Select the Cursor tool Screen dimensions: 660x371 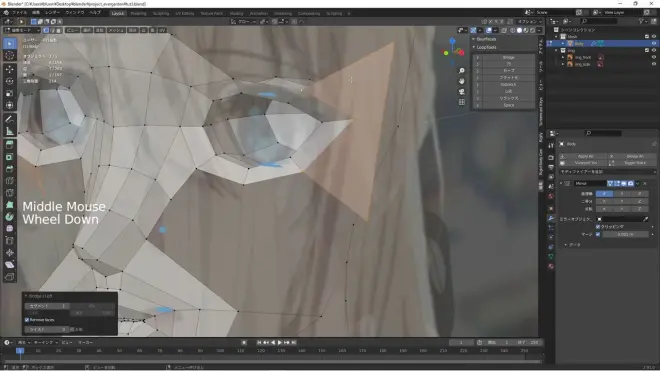[x=10, y=56]
